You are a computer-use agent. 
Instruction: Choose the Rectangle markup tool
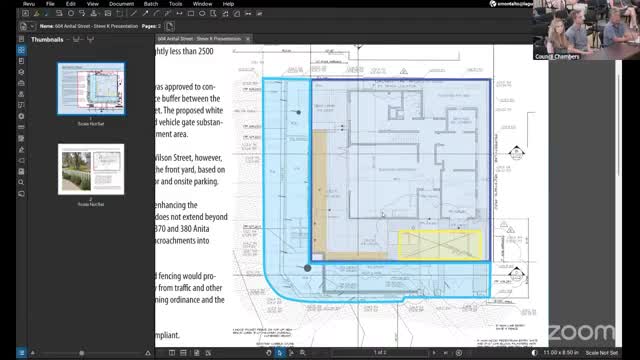tap(191, 13)
